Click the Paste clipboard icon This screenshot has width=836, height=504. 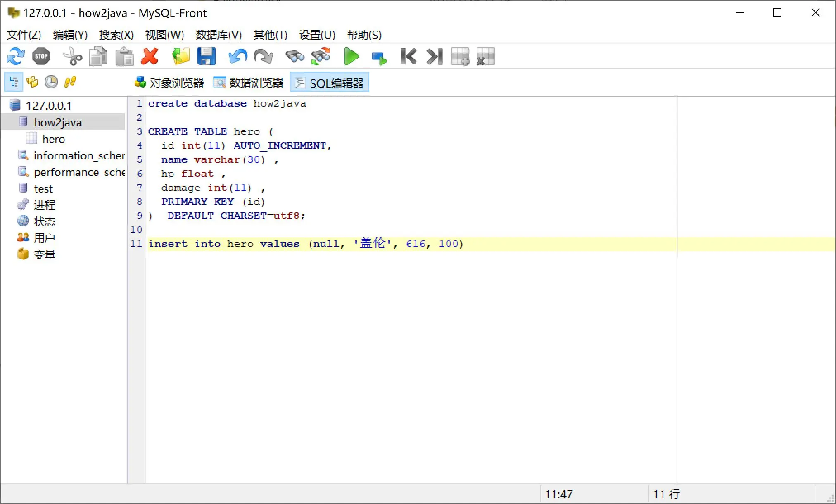pos(124,56)
